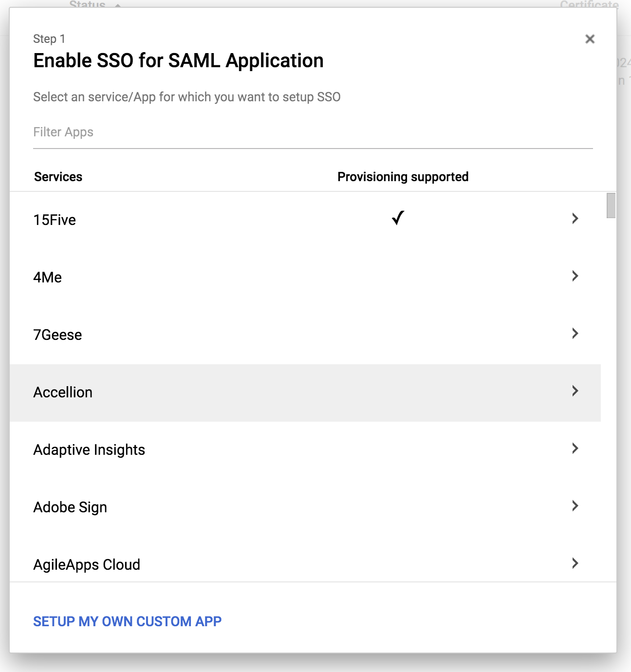631x672 pixels.
Task: Click the Provisioning supported column header
Action: point(403,177)
